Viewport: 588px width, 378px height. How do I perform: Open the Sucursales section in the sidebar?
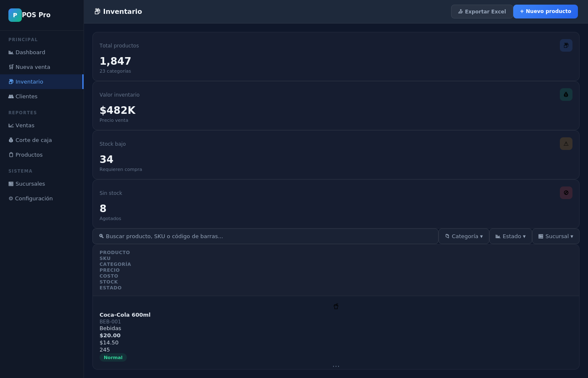(30, 184)
